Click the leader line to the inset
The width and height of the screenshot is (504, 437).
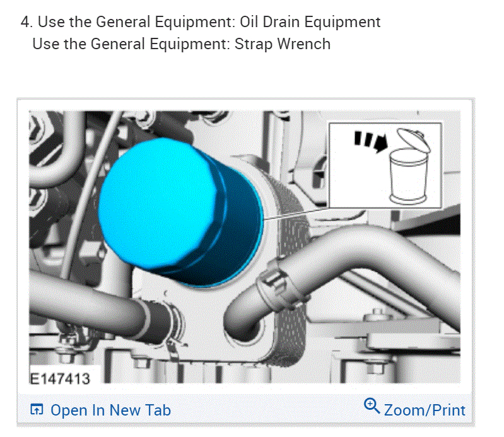(296, 214)
